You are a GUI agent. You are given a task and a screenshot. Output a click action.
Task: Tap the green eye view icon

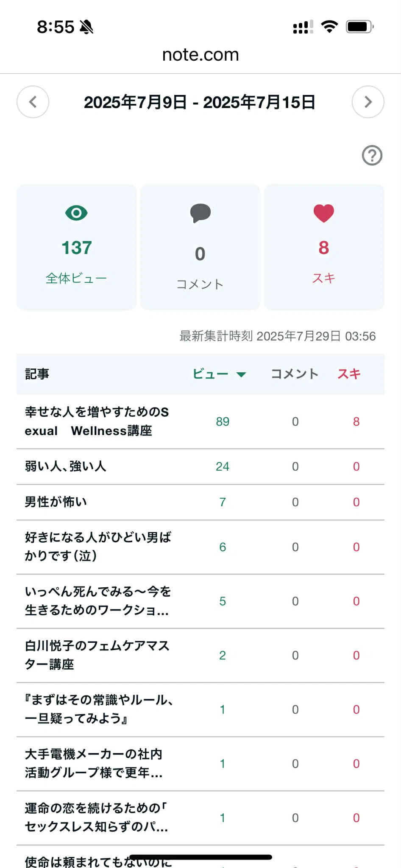pos(76,212)
